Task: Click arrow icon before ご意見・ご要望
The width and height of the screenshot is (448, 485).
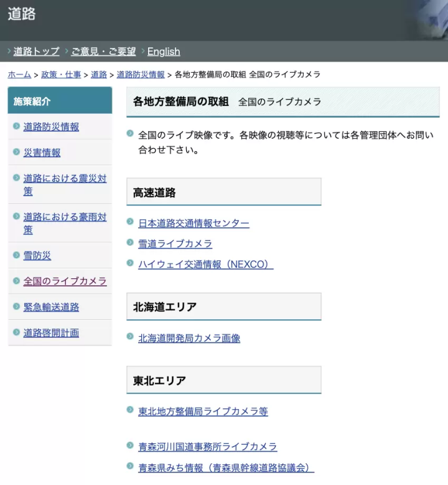Action: pyautogui.click(x=67, y=50)
